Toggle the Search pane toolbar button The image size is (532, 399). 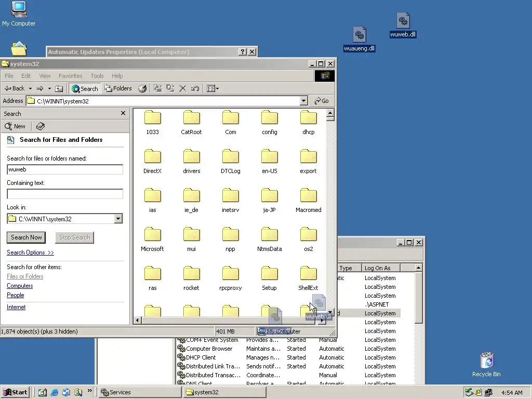click(85, 88)
